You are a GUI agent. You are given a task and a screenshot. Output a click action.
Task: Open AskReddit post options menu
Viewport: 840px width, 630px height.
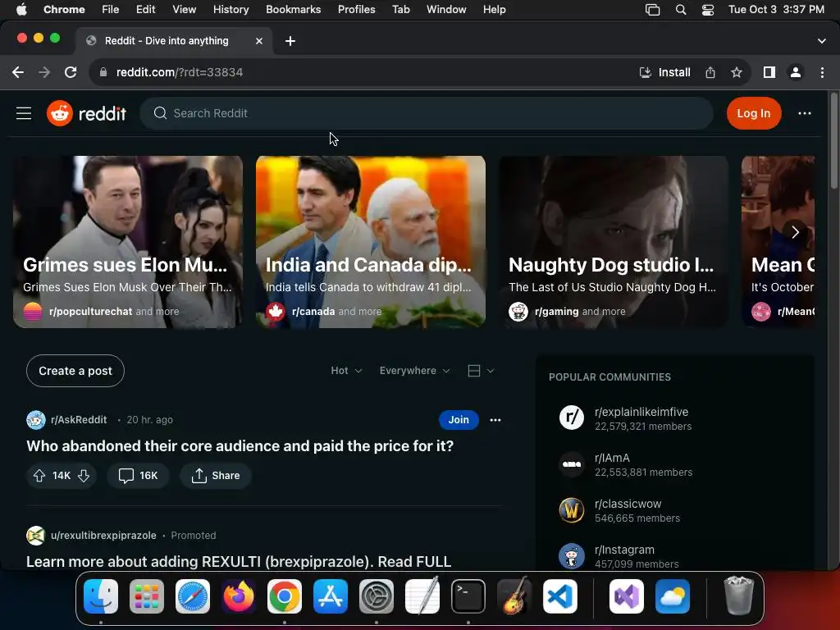click(x=495, y=419)
